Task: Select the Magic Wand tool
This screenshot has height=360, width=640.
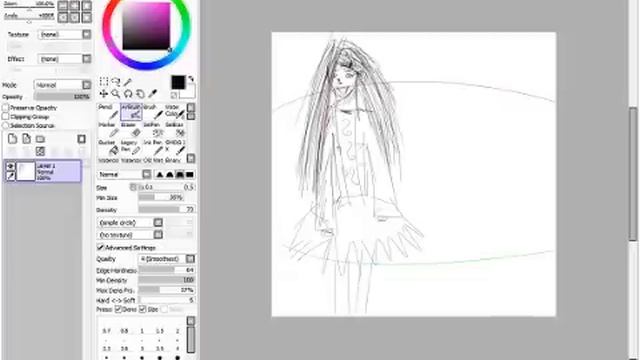Action: pyautogui.click(x=128, y=81)
